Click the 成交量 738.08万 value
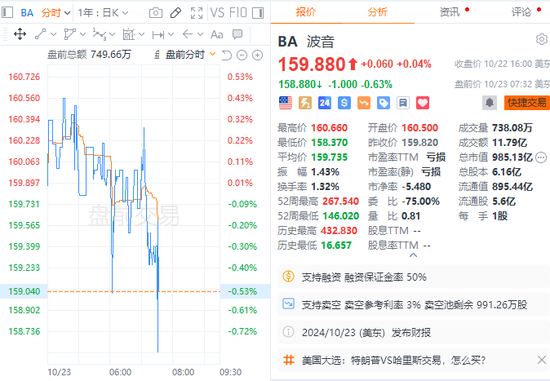Viewport: 550px width, 381px height. point(512,128)
